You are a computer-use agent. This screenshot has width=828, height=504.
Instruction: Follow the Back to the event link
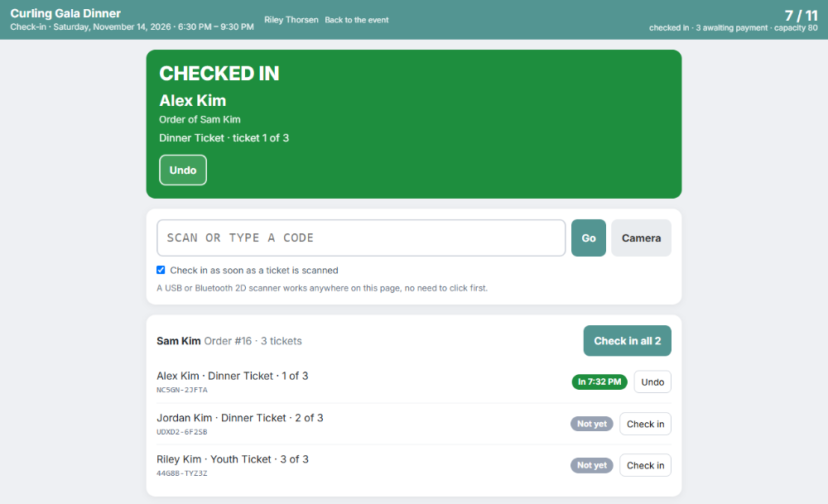(x=356, y=20)
